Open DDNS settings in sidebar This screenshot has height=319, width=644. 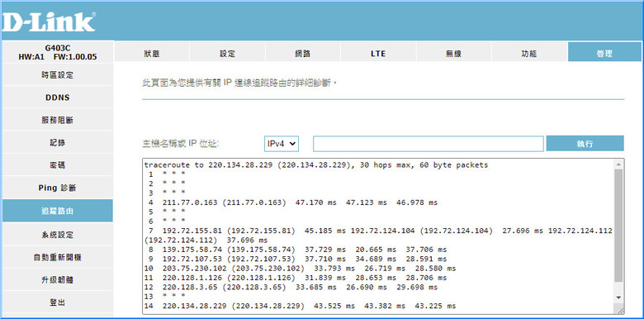58,98
